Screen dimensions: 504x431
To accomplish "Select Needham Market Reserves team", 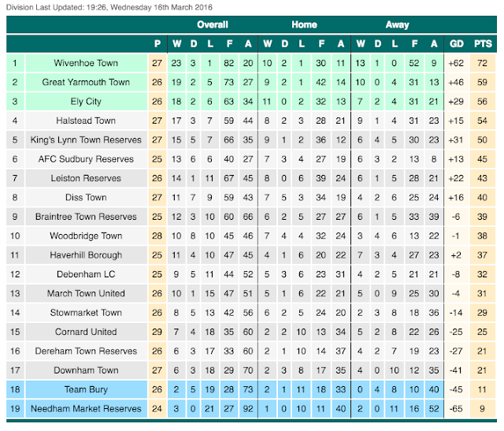I will [86, 409].
